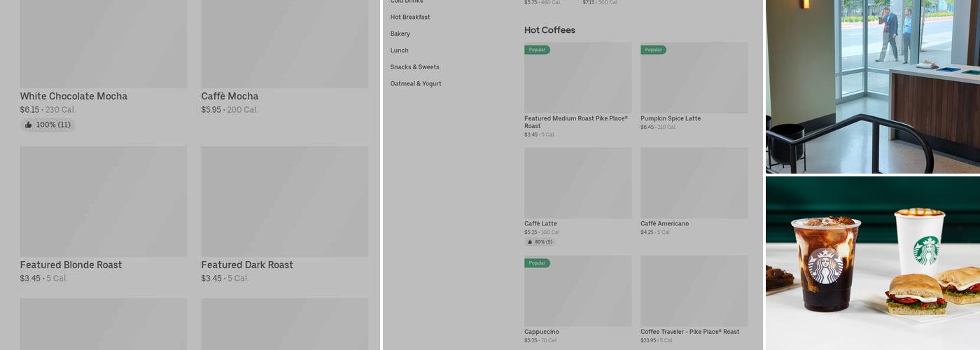View the Starbucks drinks and sandwiches photo
This screenshot has width=980, height=350.
[x=873, y=263]
